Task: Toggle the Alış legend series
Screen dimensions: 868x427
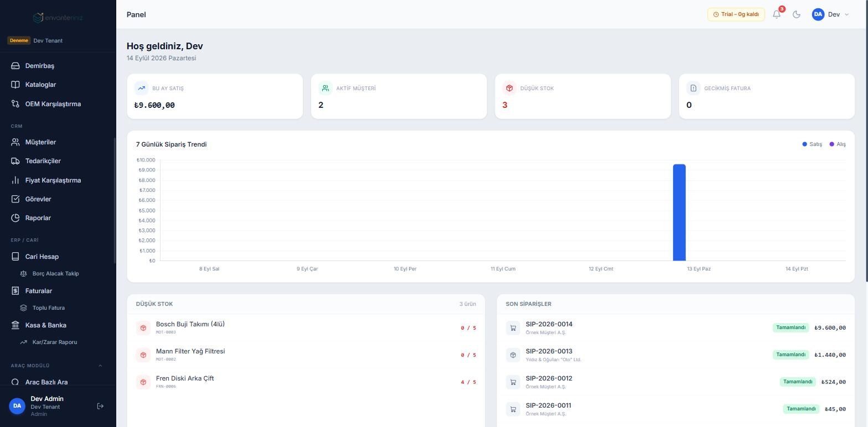Action: [838, 144]
